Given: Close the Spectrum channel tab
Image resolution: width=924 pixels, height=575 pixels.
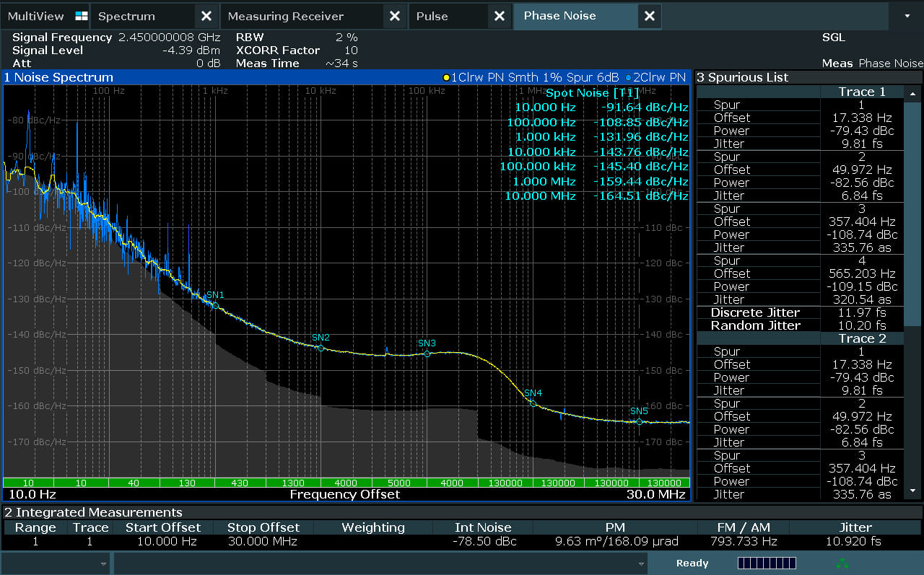Looking at the screenshot, I should point(206,16).
